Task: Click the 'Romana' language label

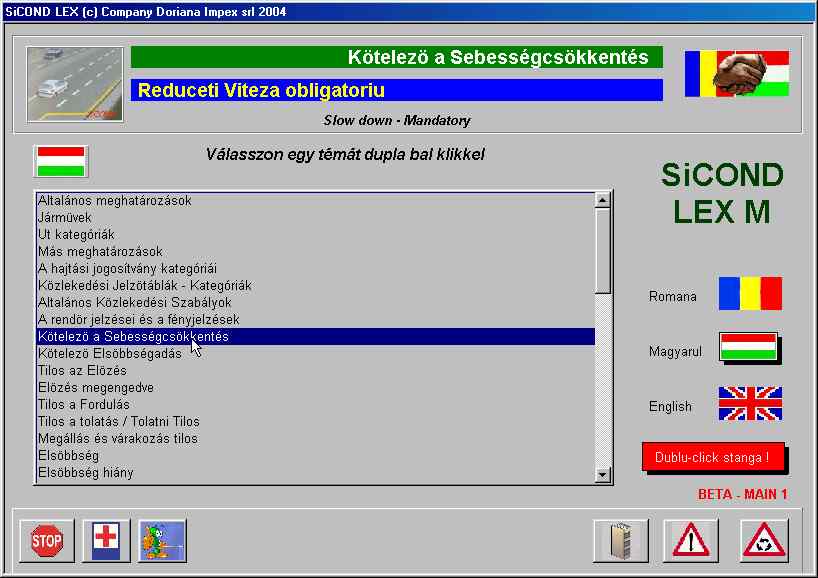Action: 672,296
